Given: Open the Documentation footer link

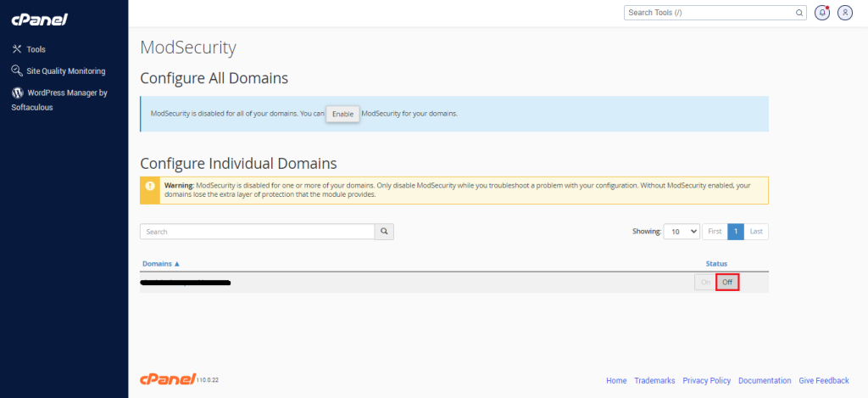Looking at the screenshot, I should 765,381.
